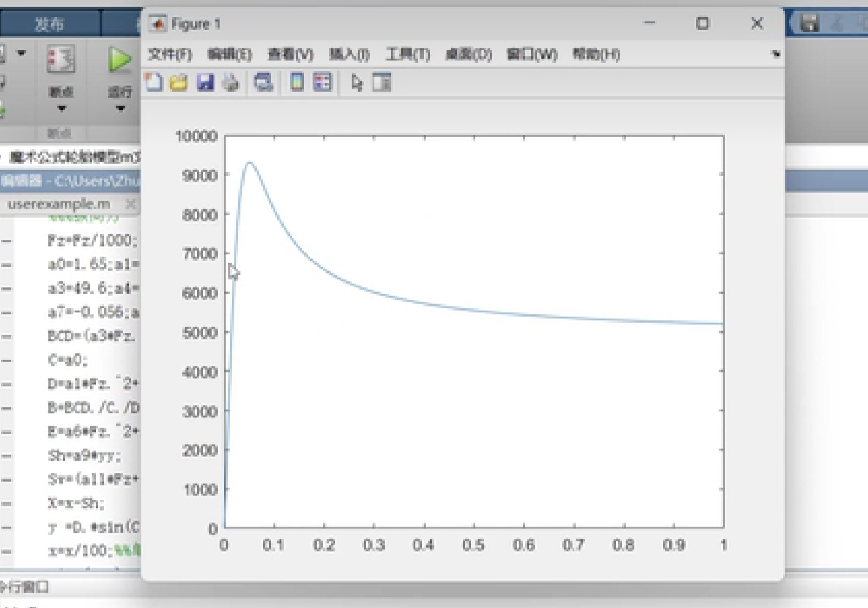The width and height of the screenshot is (868, 608).
Task: Click the dock arrow at right of Figure menu bar
Action: (x=776, y=54)
